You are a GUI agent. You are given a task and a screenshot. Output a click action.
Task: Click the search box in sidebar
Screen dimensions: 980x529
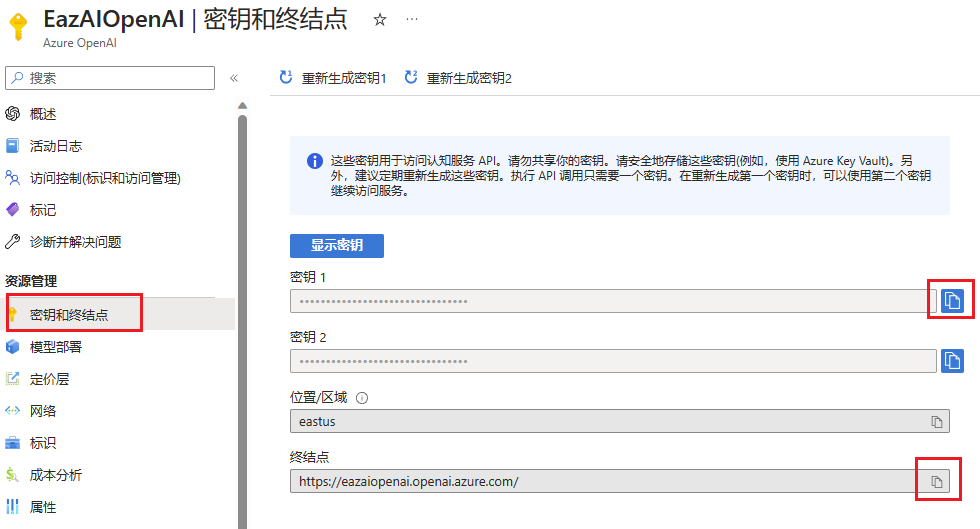coord(110,78)
